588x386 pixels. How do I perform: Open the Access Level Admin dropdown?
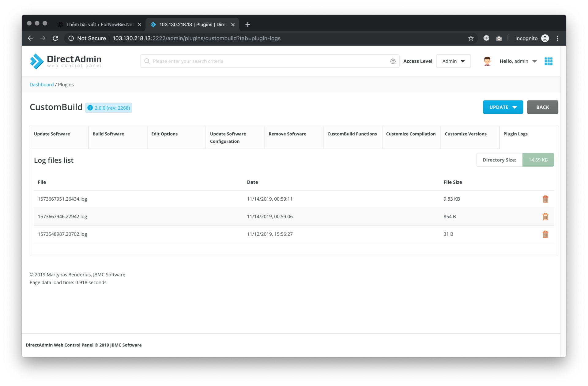pos(453,61)
